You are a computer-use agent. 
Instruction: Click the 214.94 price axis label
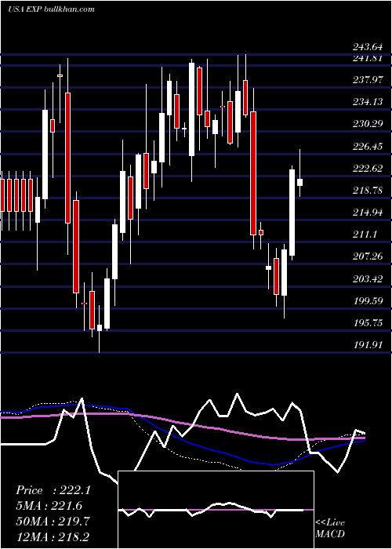point(368,213)
